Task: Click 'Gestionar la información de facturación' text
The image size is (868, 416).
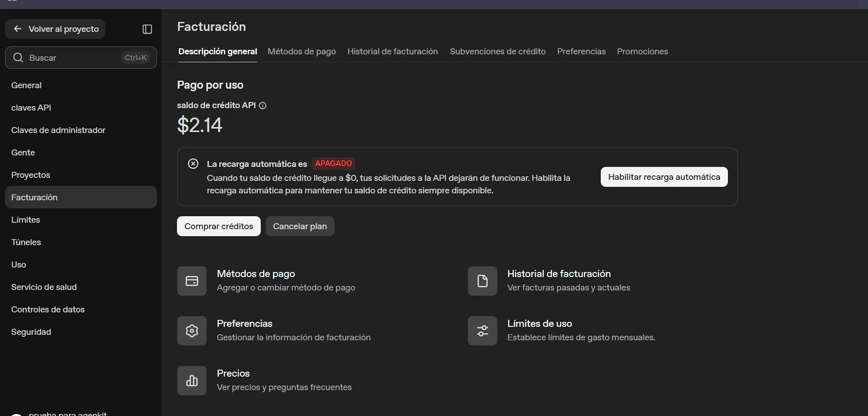Action: [294, 338]
